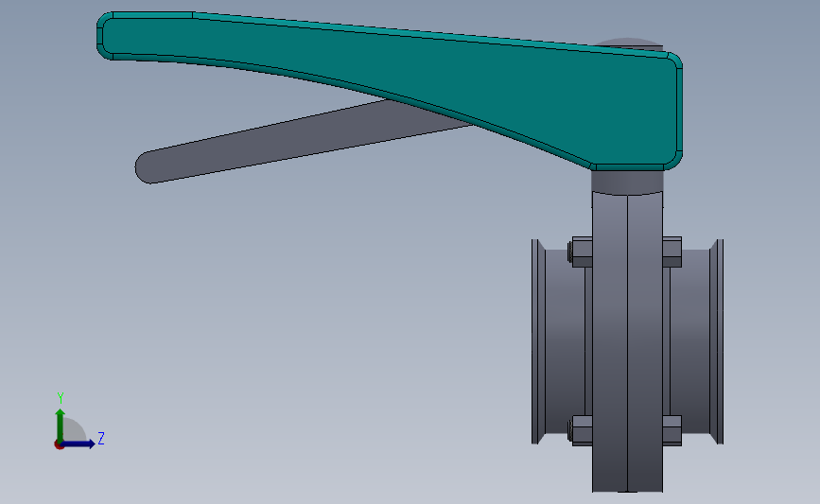Click the blue Z axis arrow of triad
This screenshot has height=504, width=820.
79,443
